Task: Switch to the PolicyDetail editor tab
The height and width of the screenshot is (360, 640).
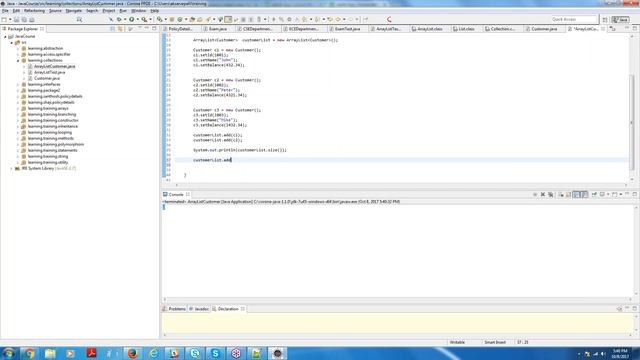Action: [x=180, y=29]
